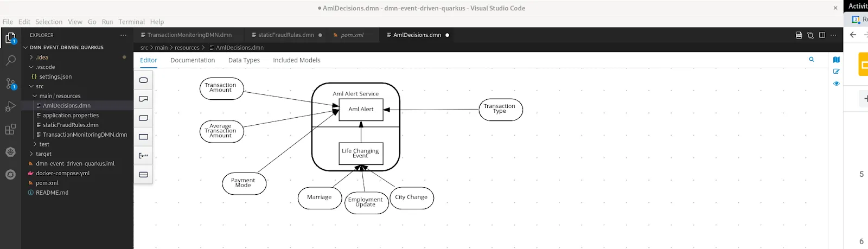Click the blue search magnifier in DMN editor
Image resolution: width=868 pixels, height=249 pixels.
pyautogui.click(x=812, y=60)
